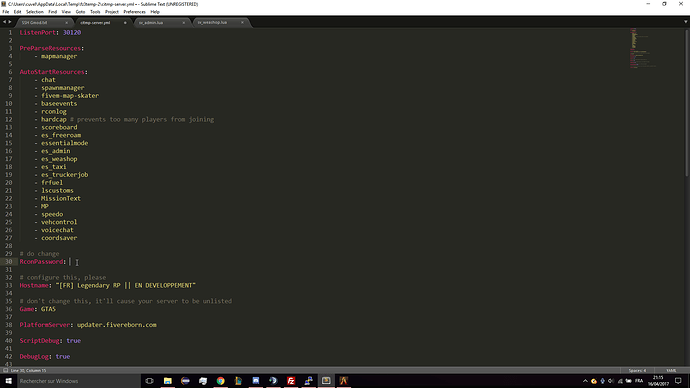Click the ListenPort value 30120

coord(72,33)
